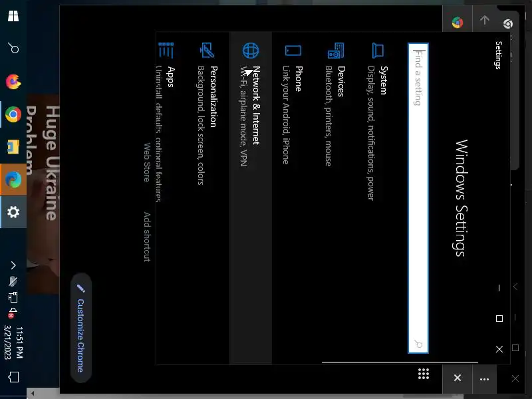Minimize the Settings window
The height and width of the screenshot is (399, 532).
tap(499, 288)
